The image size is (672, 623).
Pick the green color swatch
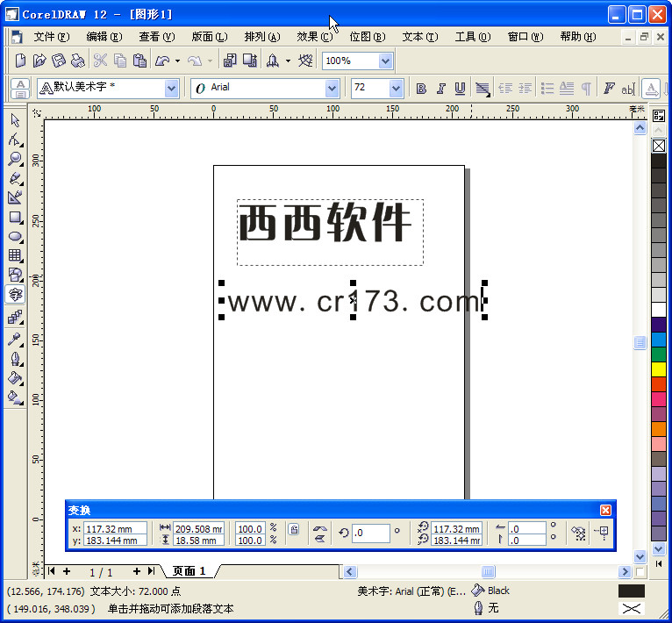(x=659, y=354)
